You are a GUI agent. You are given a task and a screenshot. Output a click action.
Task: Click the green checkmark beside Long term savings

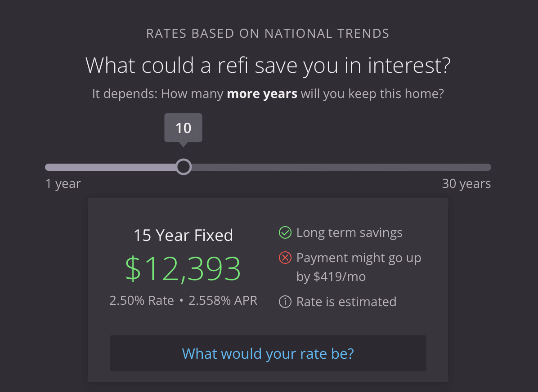(285, 232)
